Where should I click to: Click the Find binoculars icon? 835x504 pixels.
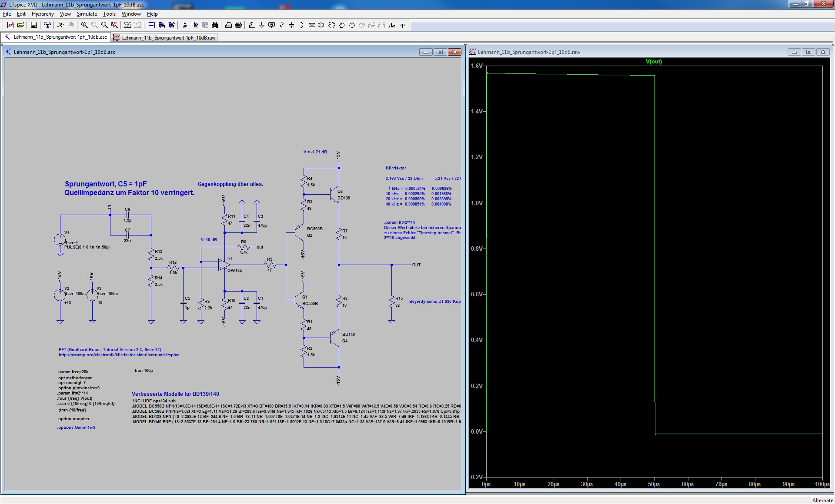[215, 25]
